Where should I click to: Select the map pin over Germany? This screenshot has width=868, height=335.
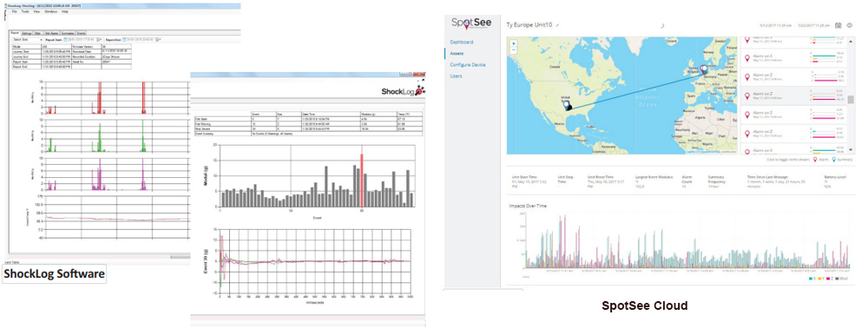click(703, 69)
